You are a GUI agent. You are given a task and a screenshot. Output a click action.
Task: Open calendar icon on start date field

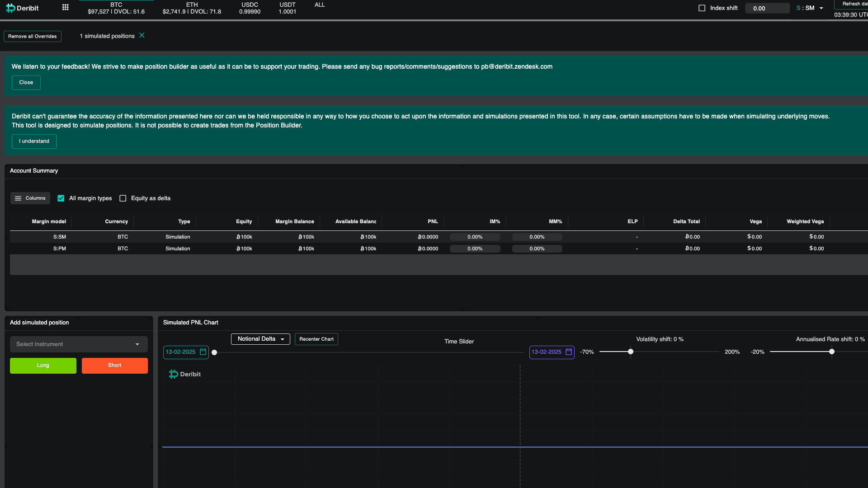click(x=203, y=352)
